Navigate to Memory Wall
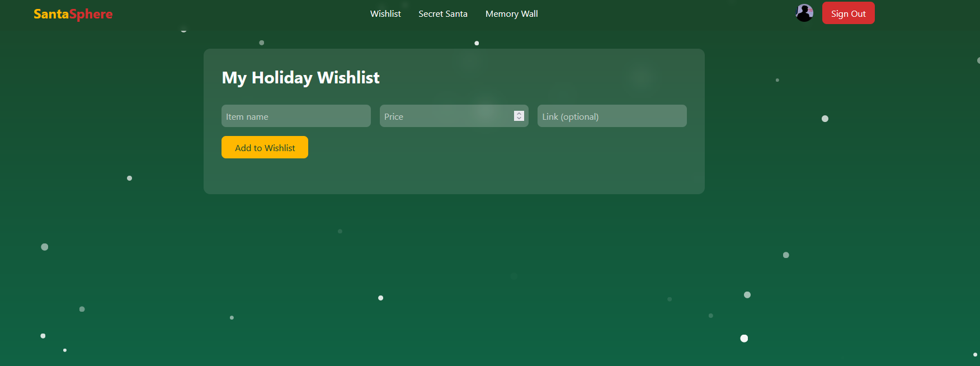 coord(512,14)
